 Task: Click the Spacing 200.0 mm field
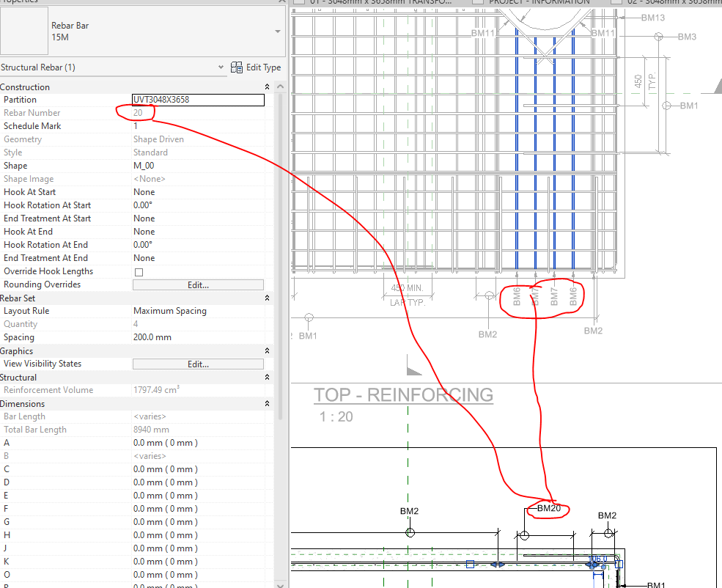click(198, 337)
